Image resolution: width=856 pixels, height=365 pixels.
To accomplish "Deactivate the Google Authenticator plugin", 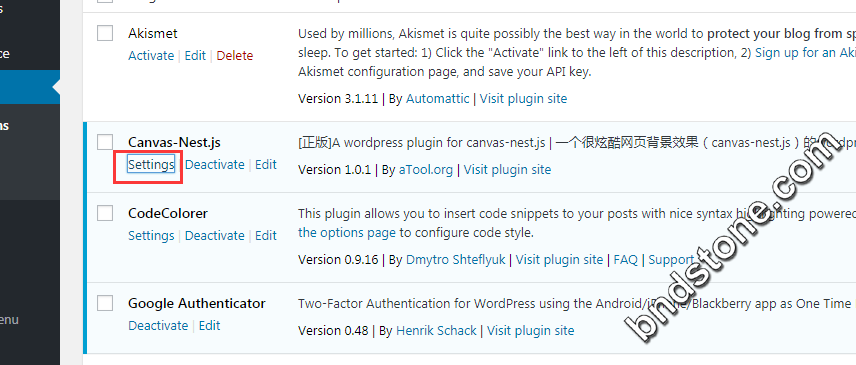I will [158, 326].
